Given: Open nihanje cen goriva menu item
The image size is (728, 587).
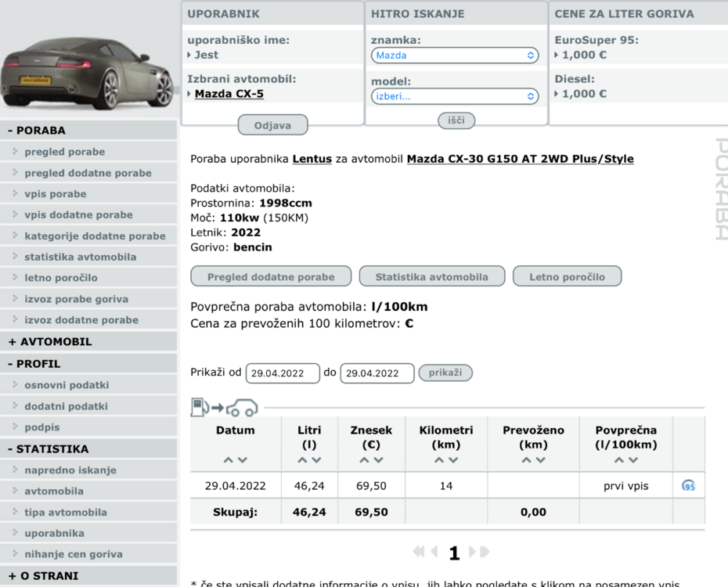Looking at the screenshot, I should (73, 554).
